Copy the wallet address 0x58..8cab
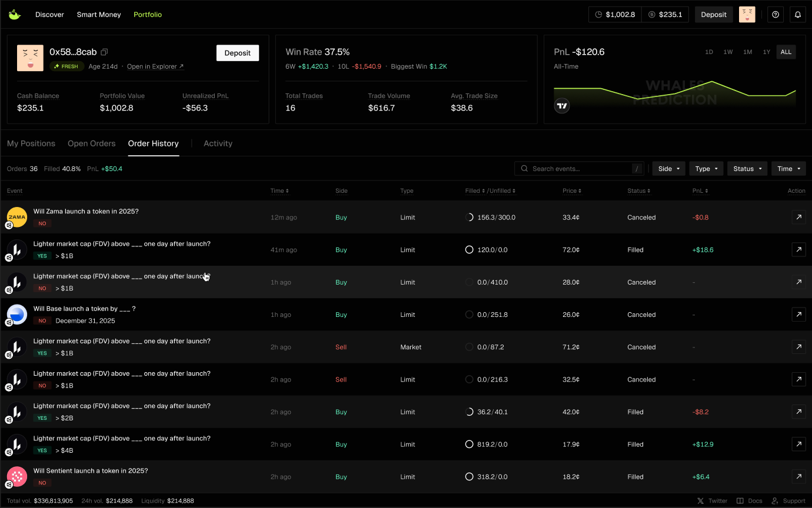Viewport: 812px width, 508px height. [x=105, y=52]
